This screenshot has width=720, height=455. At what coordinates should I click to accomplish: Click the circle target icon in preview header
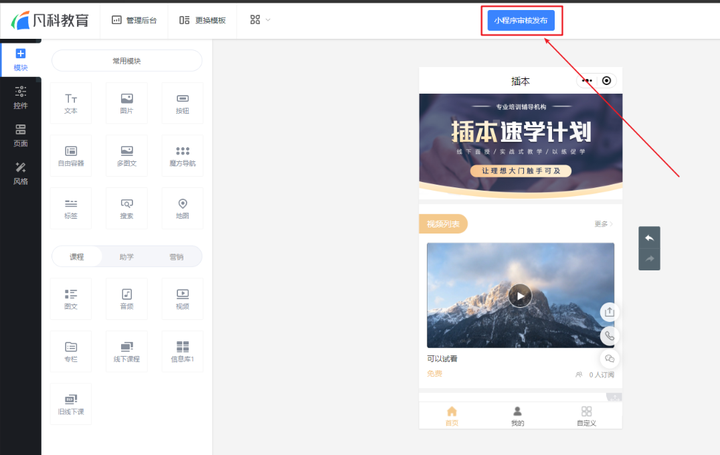click(x=607, y=81)
